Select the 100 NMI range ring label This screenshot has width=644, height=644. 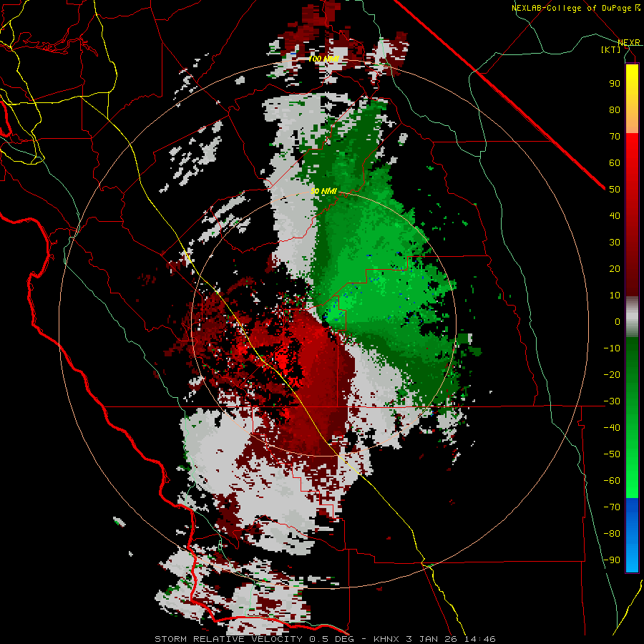click(x=323, y=59)
